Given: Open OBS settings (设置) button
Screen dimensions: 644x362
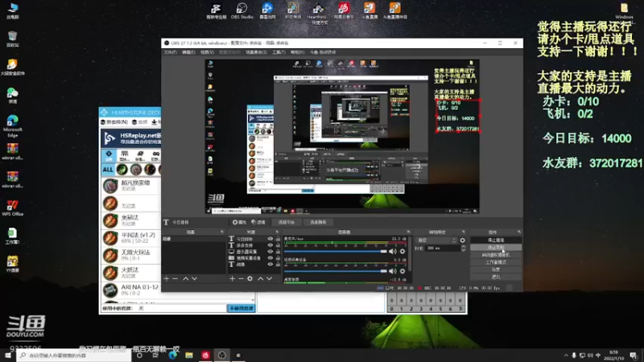Looking at the screenshot, I should coord(496,269).
